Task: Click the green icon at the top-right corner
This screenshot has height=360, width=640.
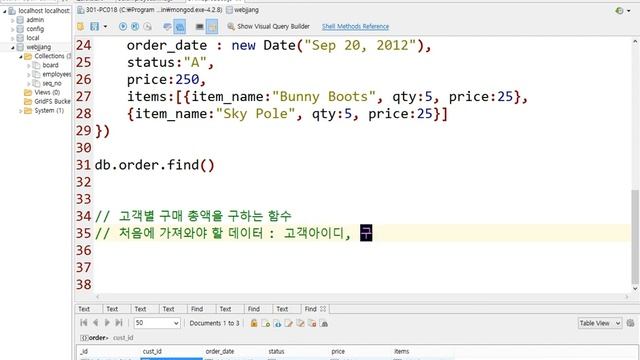Action: (619, 11)
